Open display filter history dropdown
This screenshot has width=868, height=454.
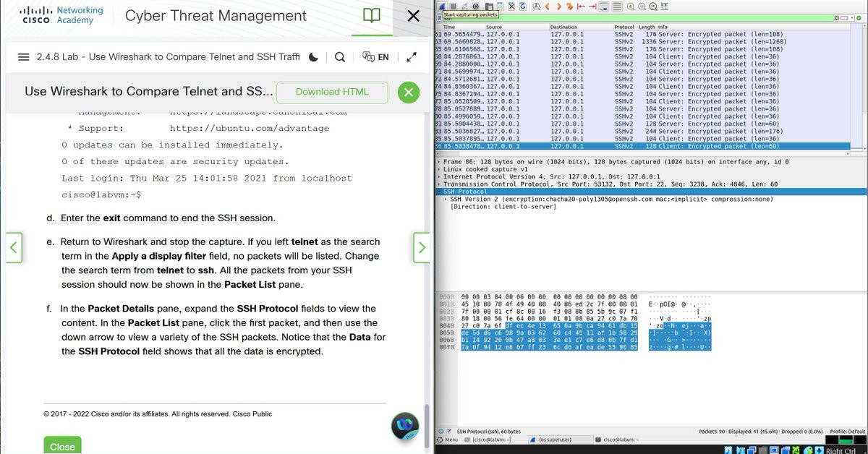coord(851,18)
